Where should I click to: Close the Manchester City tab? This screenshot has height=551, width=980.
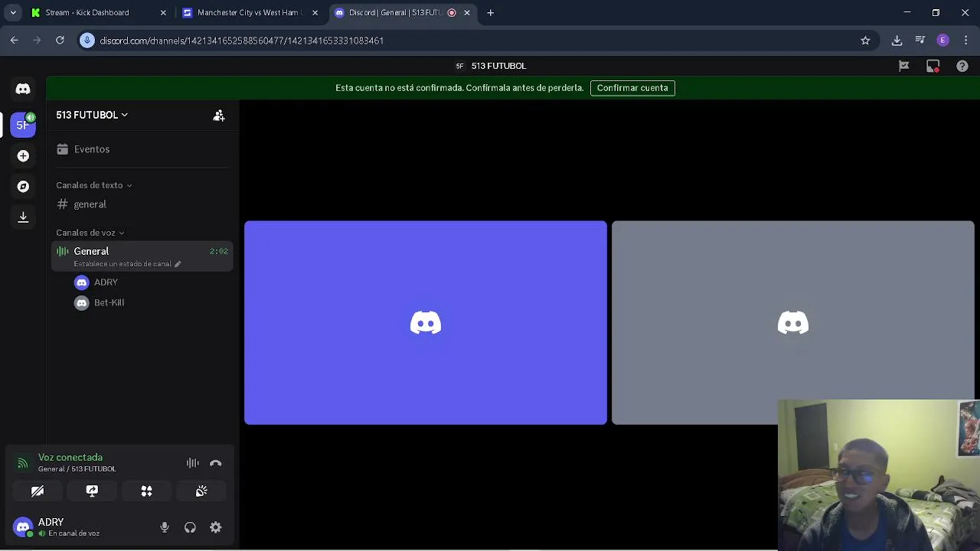315,13
